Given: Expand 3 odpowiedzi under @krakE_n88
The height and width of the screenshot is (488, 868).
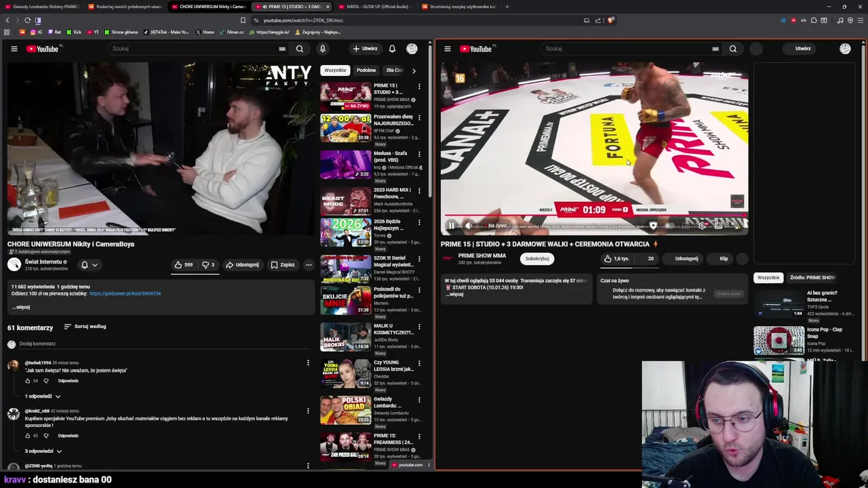Looking at the screenshot, I should tap(43, 451).
